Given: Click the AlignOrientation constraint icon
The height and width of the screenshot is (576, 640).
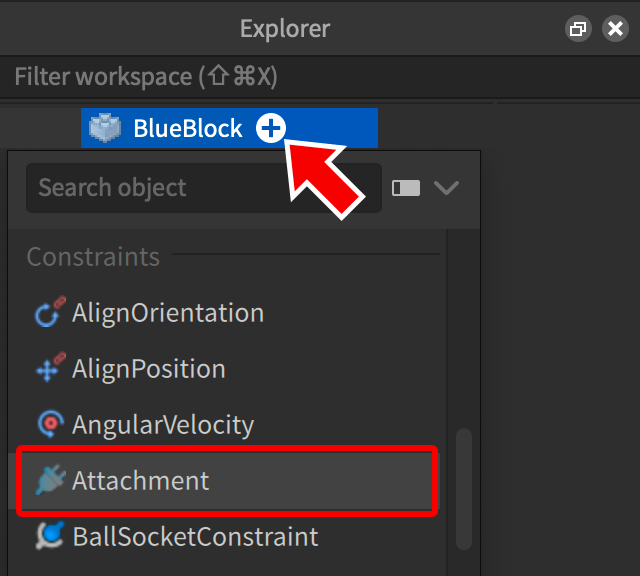Looking at the screenshot, I should [x=49, y=312].
